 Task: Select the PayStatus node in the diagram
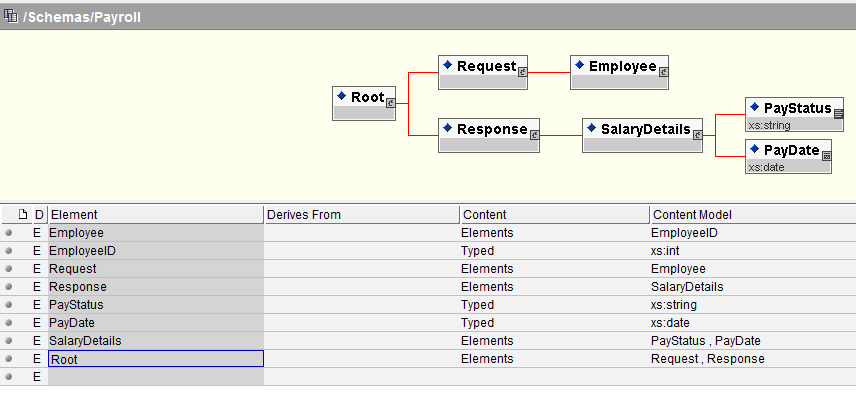click(794, 114)
